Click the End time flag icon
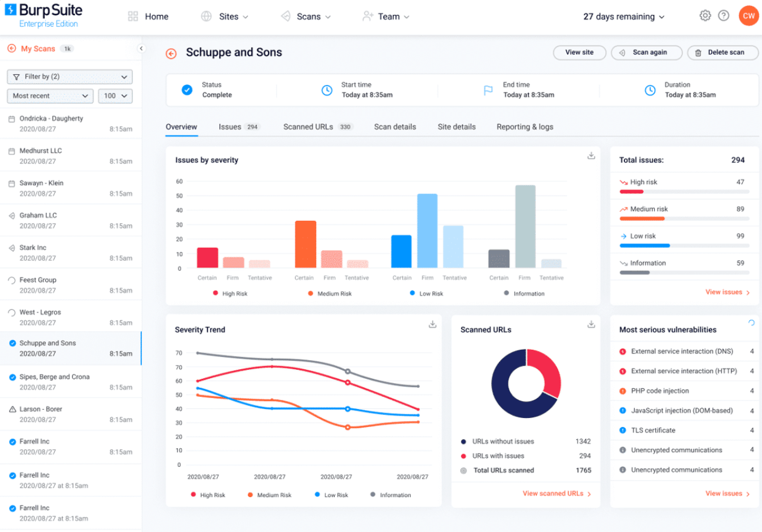Screen dimensions: 762x532 tap(488, 90)
